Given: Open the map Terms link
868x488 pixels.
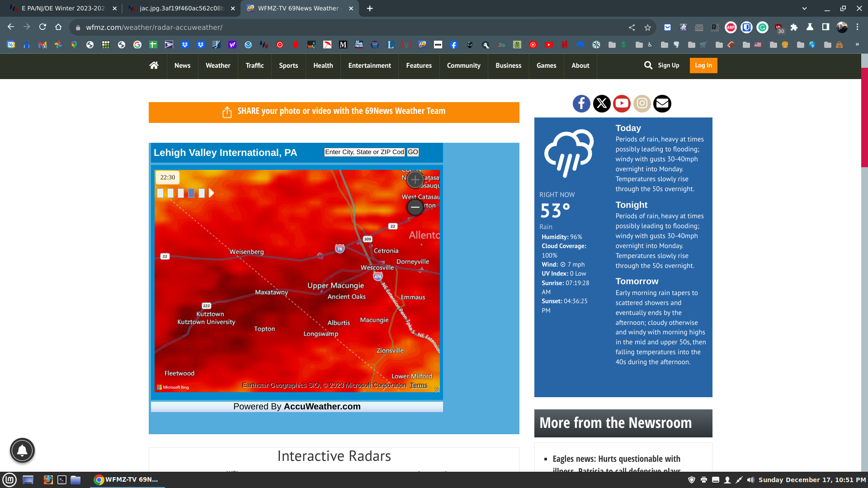Looking at the screenshot, I should tap(419, 385).
